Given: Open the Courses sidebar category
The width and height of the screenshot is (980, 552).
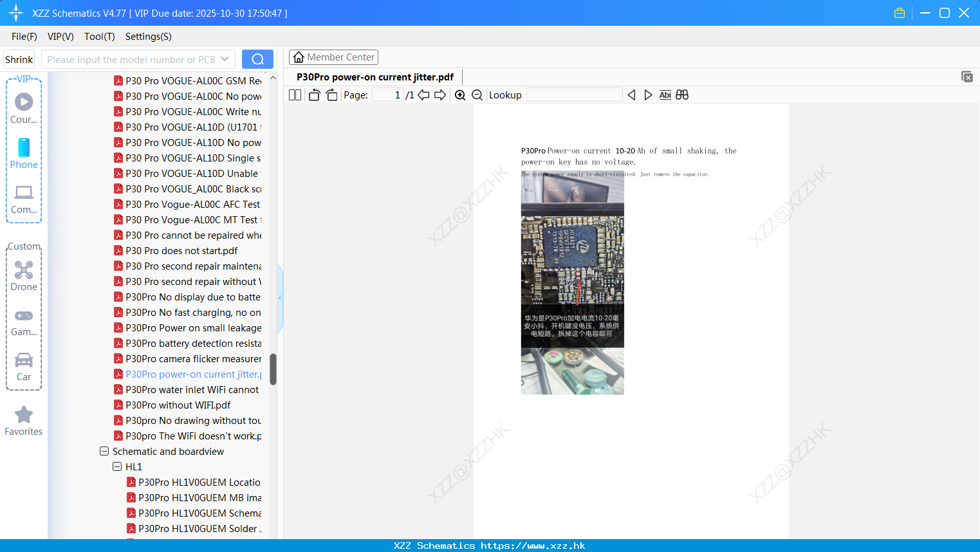Looking at the screenshot, I should pyautogui.click(x=24, y=108).
